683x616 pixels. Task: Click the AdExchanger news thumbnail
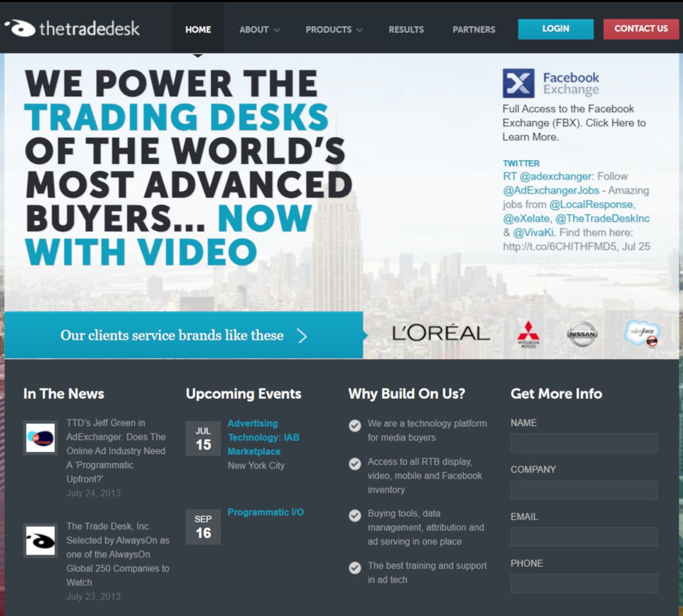(x=40, y=438)
